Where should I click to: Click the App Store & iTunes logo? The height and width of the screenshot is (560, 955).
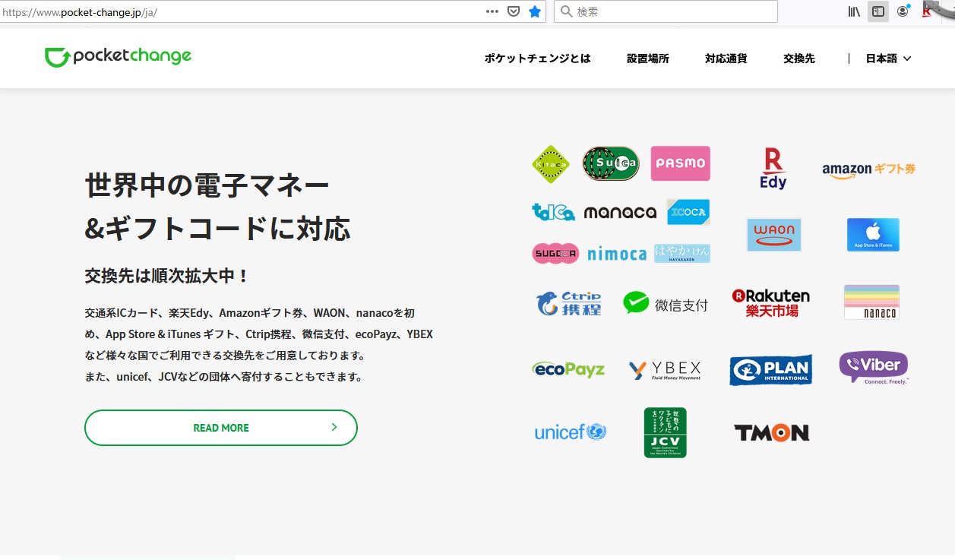pos(873,235)
